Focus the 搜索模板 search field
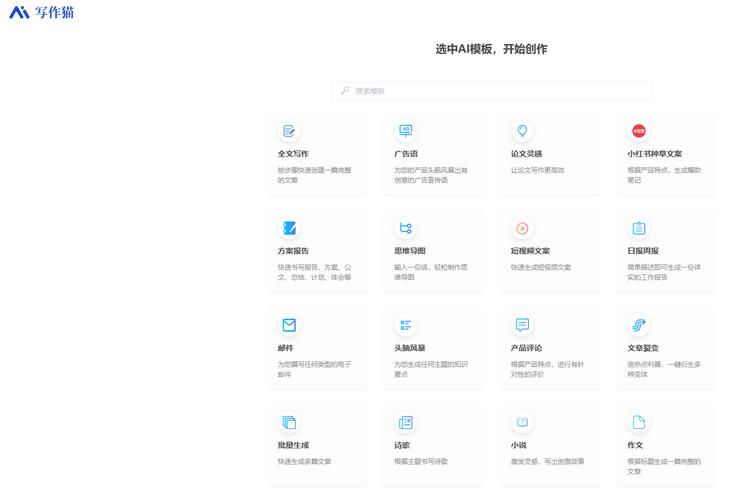Image resolution: width=745 pixels, height=500 pixels. click(x=491, y=91)
